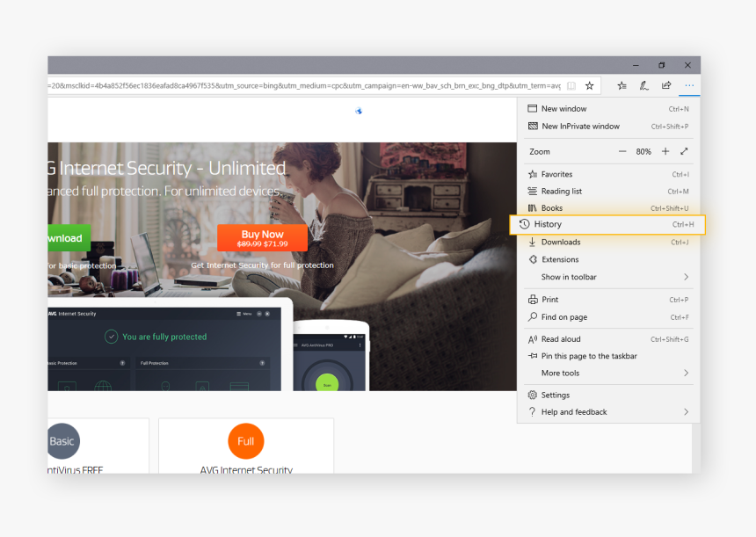
Task: Choose Downloads from the menu
Action: 561,243
